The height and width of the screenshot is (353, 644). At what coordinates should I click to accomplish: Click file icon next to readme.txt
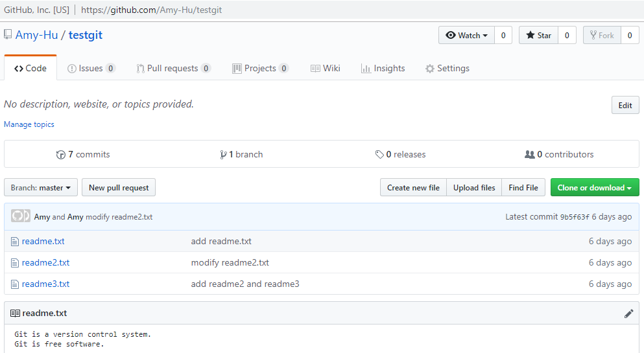click(15, 242)
